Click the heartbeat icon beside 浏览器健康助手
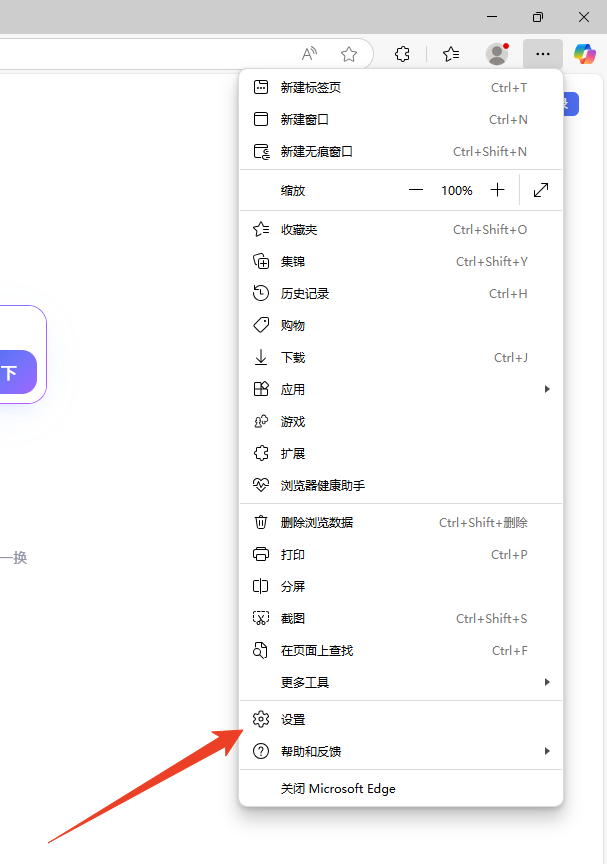The width and height of the screenshot is (607, 864). (261, 485)
